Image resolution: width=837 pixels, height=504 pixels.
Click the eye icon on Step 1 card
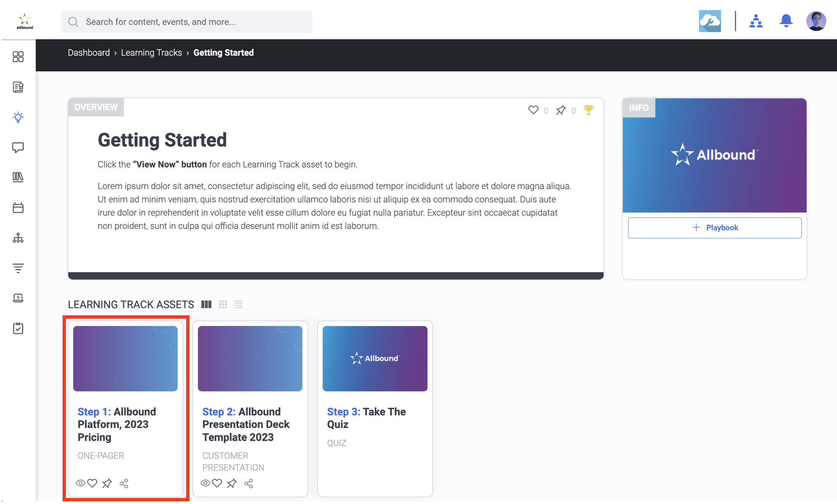pos(80,483)
